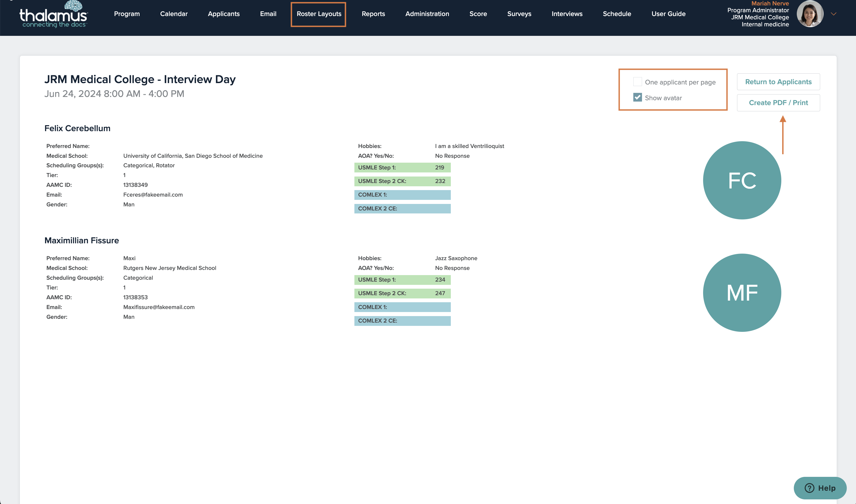Open the User Guide link

pos(669,14)
